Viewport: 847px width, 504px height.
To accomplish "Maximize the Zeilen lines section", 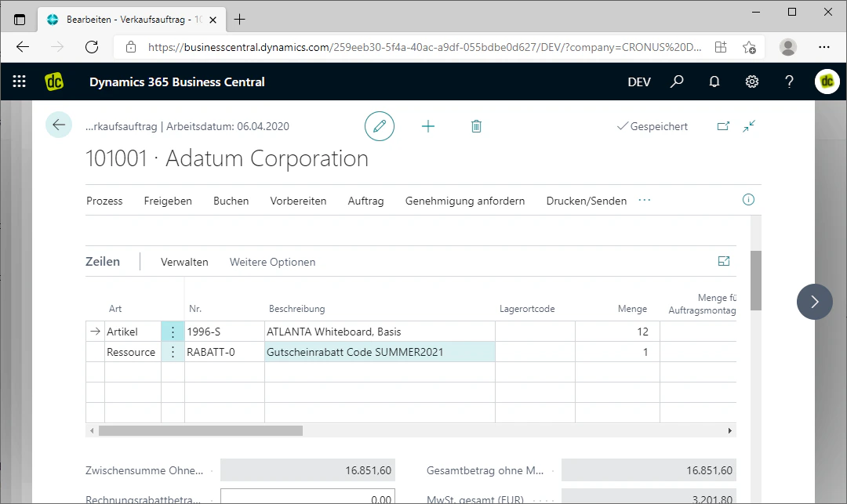I will [x=723, y=261].
